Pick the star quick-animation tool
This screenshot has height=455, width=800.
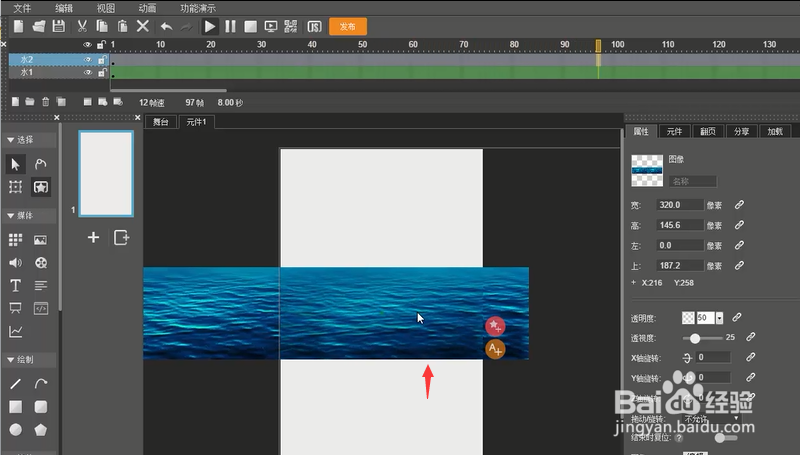(41, 187)
